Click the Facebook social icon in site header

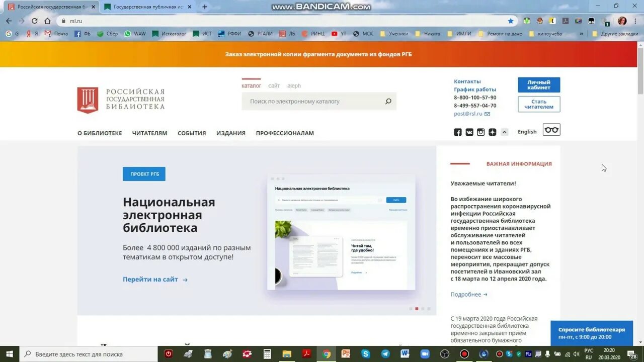(x=458, y=132)
